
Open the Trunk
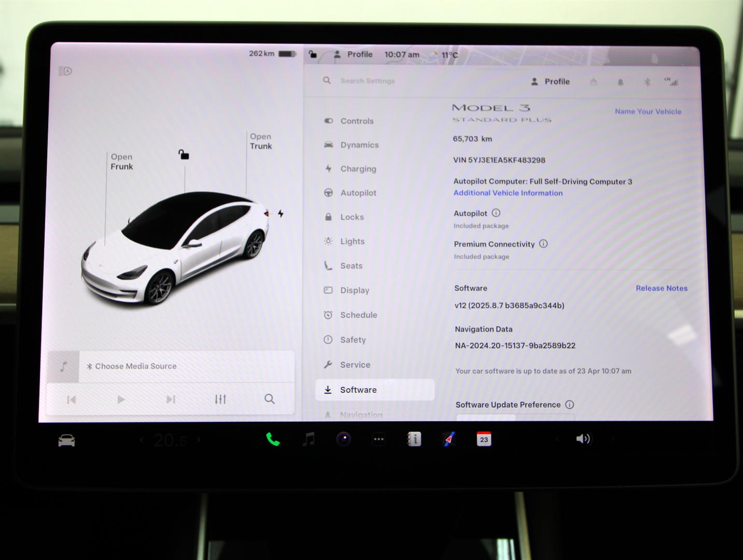(261, 141)
